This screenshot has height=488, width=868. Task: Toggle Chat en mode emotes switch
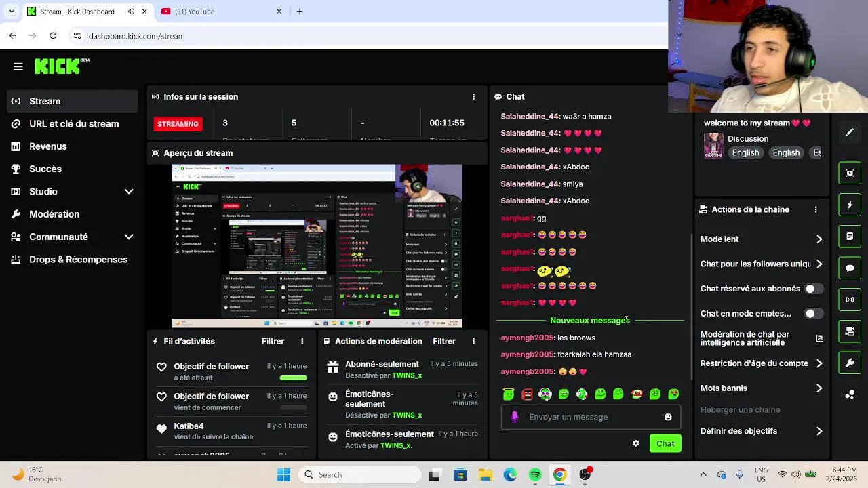[814, 314]
